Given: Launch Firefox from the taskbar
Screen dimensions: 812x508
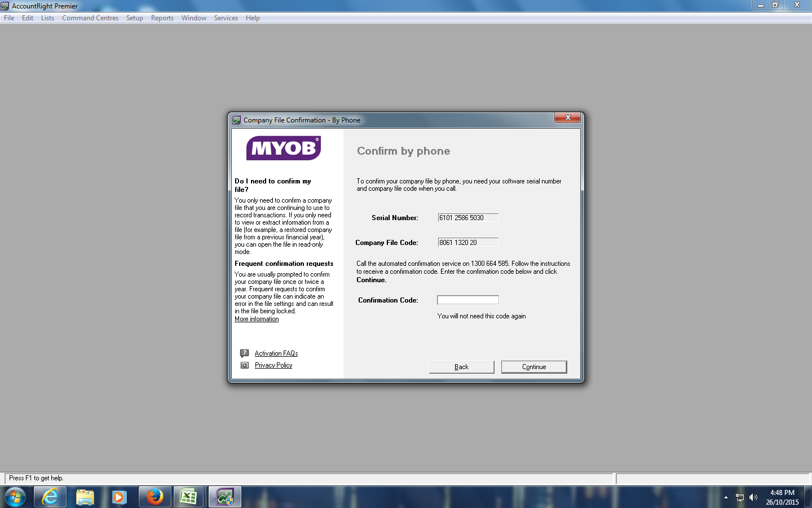Looking at the screenshot, I should click(155, 497).
